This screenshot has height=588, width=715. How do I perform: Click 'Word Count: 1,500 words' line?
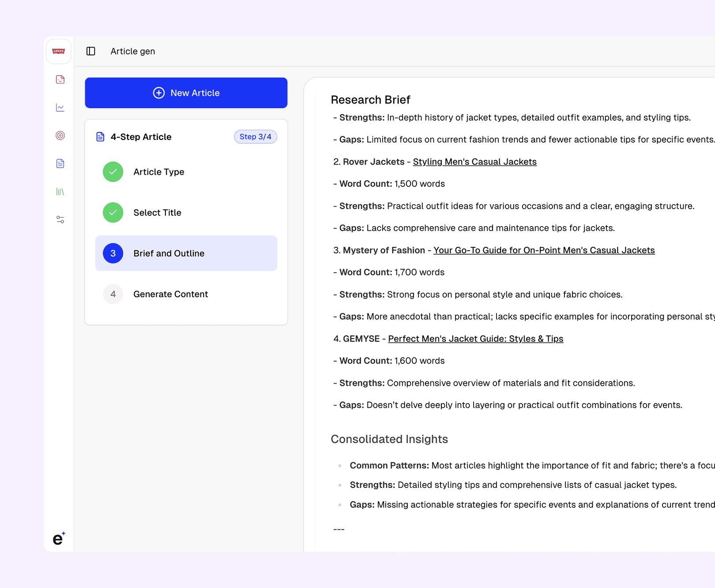pos(389,184)
